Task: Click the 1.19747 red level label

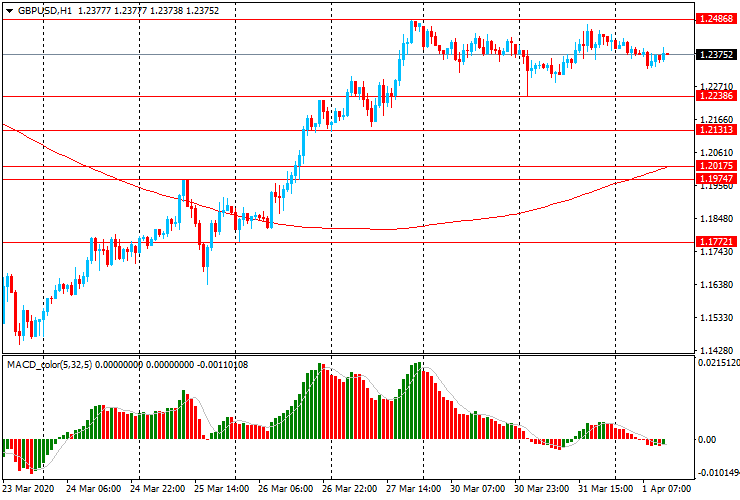Action: [x=717, y=178]
